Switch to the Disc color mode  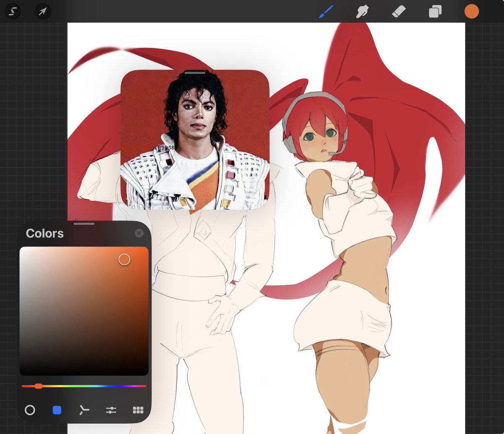(30, 410)
